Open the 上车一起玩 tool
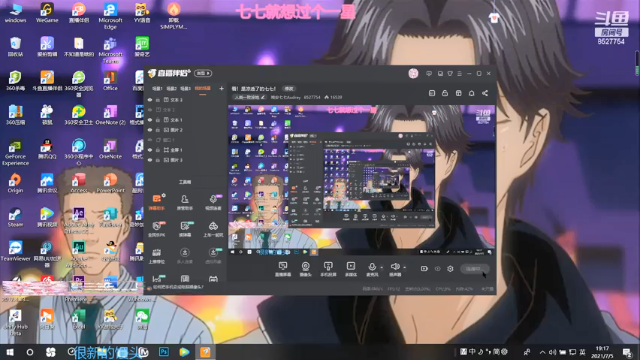 [x=213, y=229]
